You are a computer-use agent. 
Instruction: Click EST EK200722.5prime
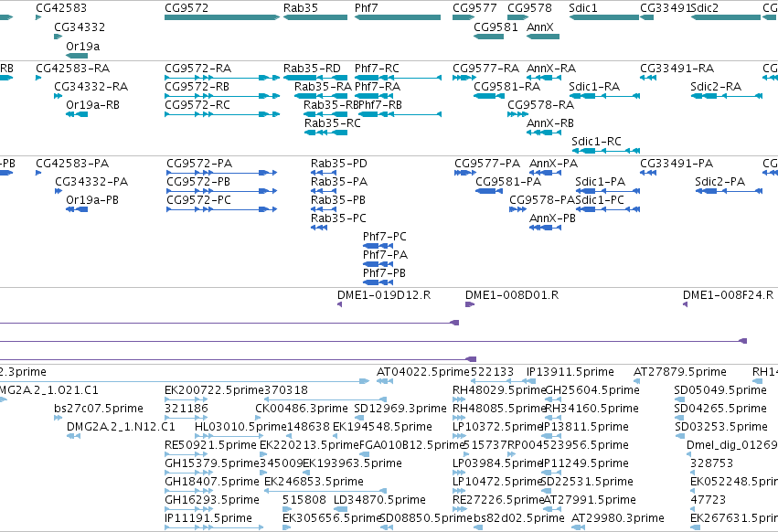tap(214, 390)
